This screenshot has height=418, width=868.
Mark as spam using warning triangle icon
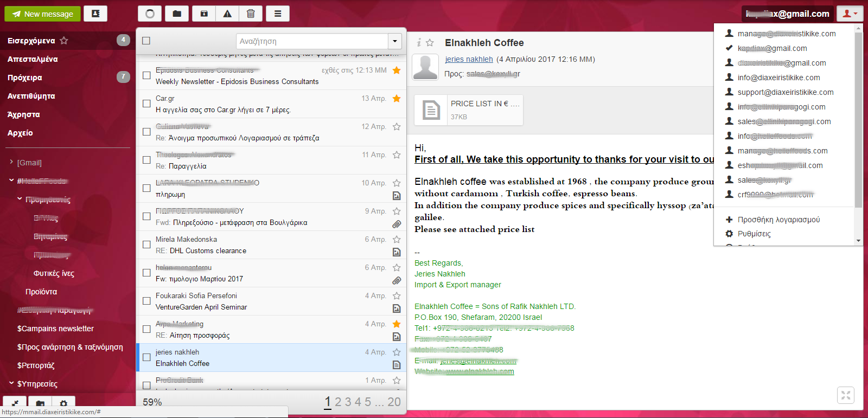[x=227, y=14]
